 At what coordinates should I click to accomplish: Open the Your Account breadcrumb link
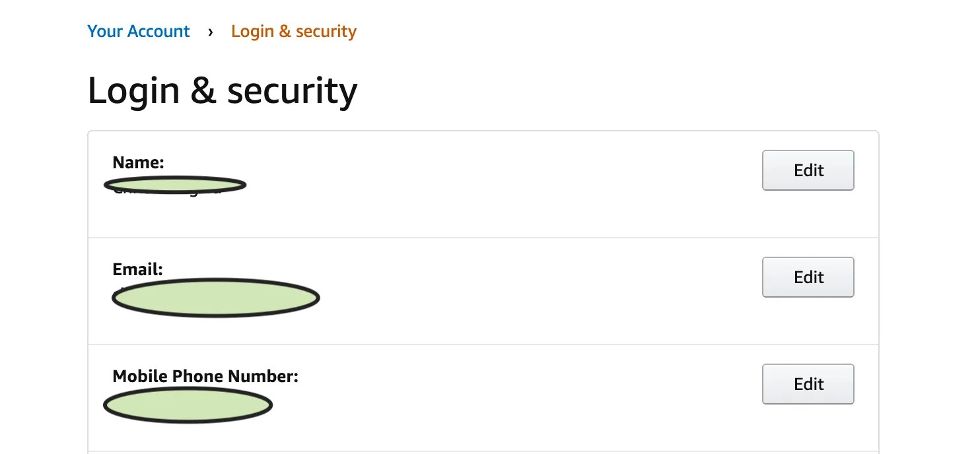click(138, 31)
